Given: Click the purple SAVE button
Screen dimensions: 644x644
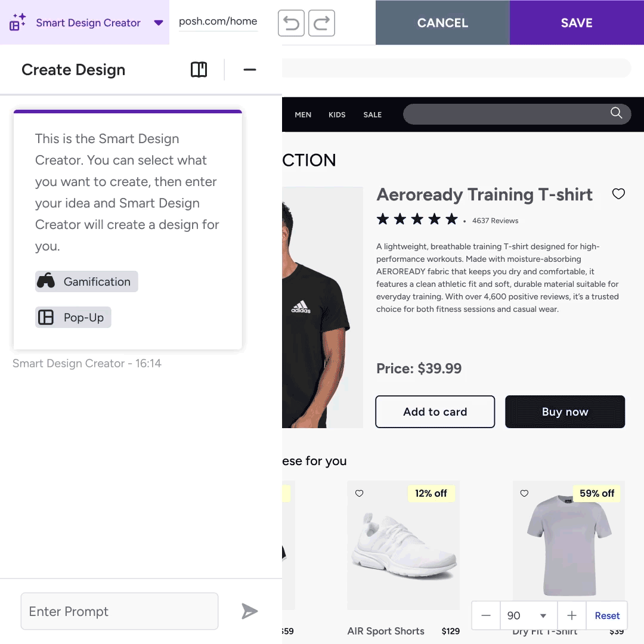Looking at the screenshot, I should point(577,22).
